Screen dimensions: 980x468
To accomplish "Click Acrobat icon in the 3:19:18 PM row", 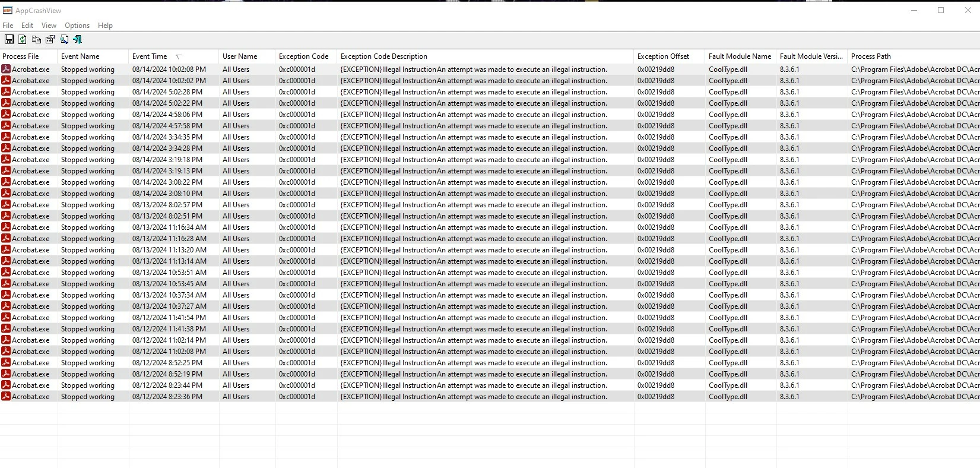I will point(6,159).
